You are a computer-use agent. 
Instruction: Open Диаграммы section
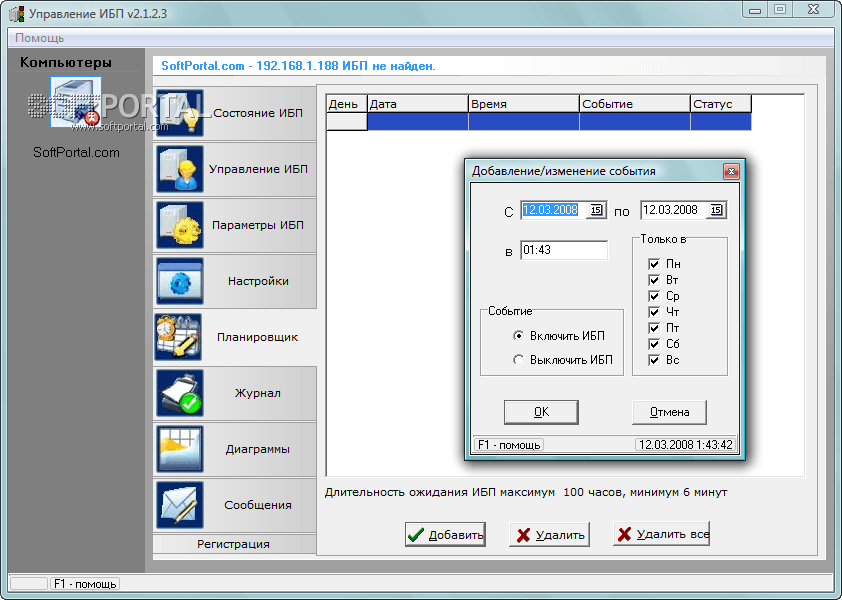coord(235,449)
